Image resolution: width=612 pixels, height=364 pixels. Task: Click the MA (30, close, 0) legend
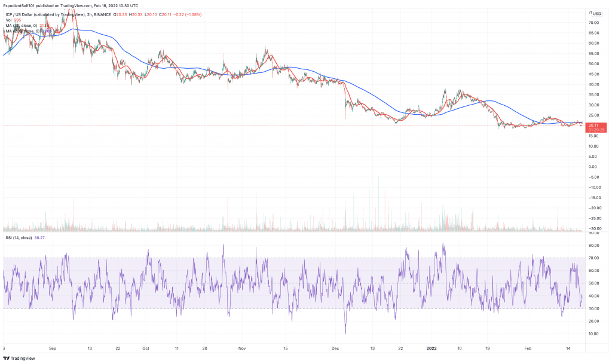pos(27,25)
